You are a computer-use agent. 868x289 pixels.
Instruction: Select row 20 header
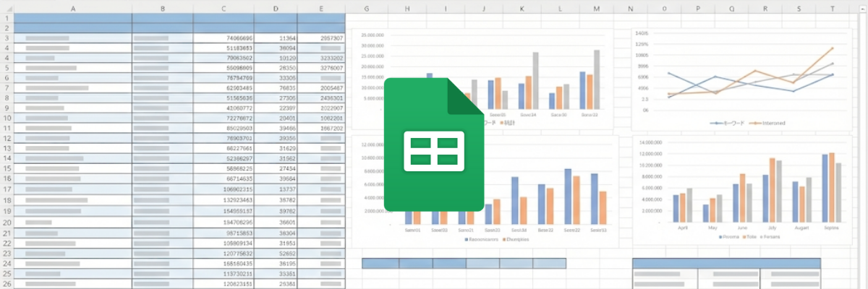tap(7, 223)
